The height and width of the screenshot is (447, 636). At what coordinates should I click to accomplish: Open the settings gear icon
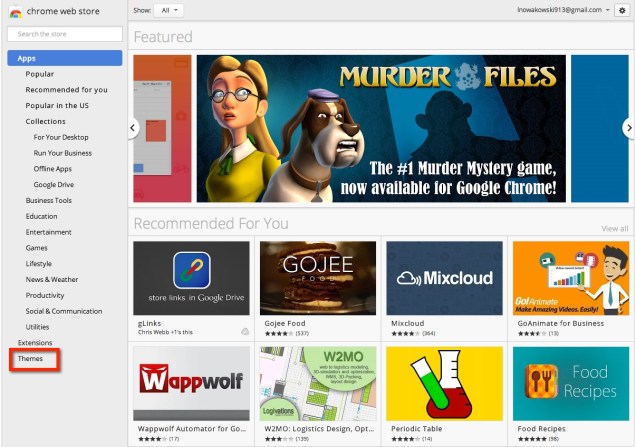coord(622,10)
